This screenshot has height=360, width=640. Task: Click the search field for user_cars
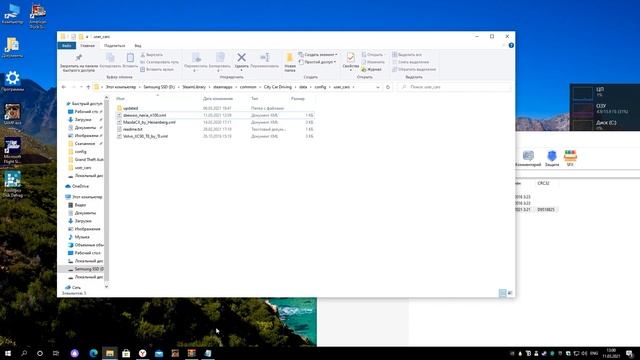[x=454, y=87]
